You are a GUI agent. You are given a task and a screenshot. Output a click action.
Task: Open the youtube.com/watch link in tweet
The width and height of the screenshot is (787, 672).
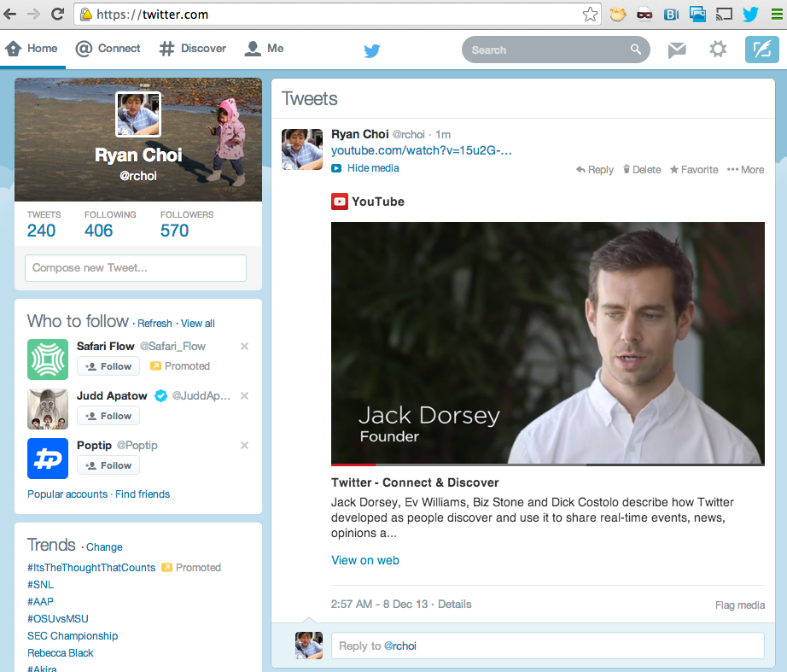coord(421,150)
